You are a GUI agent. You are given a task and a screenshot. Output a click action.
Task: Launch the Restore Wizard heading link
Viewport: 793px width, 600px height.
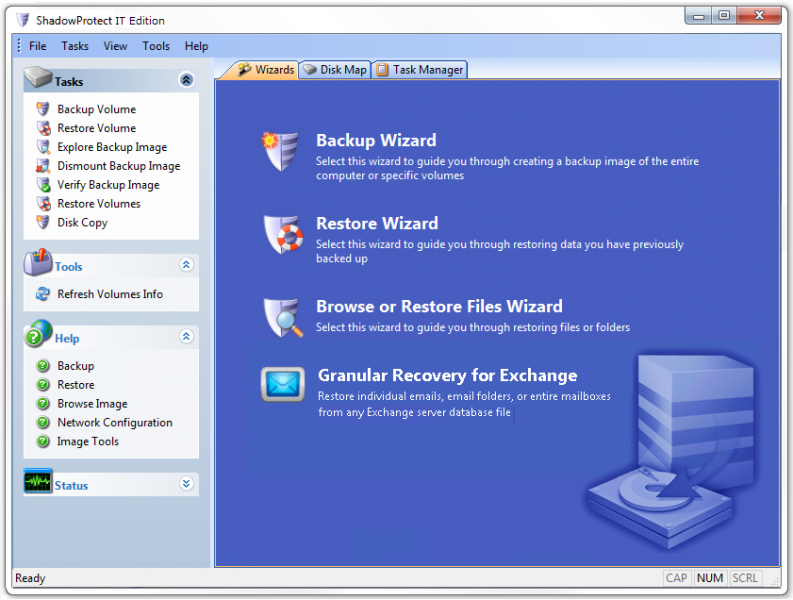[377, 223]
